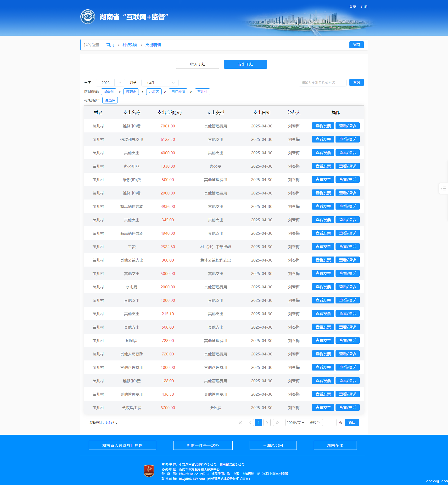Click the 查询 search button
Viewport: 448px width, 485px height.
[x=356, y=82]
